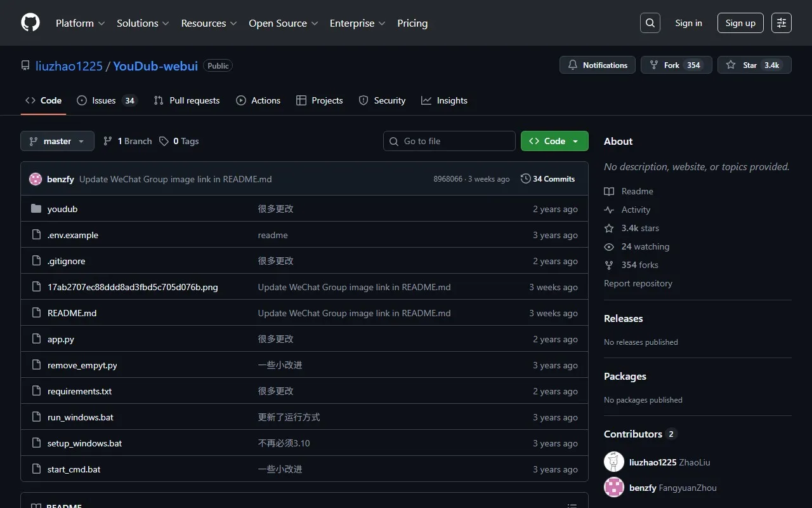Fork the repository using Fork button
Image resolution: width=812 pixels, height=508 pixels.
pos(676,65)
